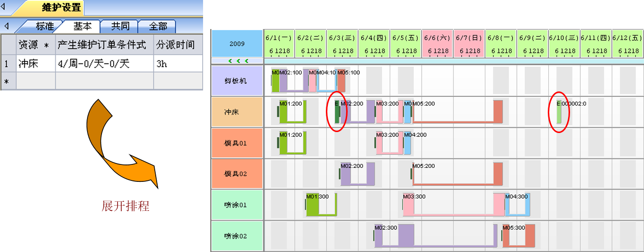Click the 6/6(六) date header
This screenshot has width=644, height=252.
[x=437, y=44]
